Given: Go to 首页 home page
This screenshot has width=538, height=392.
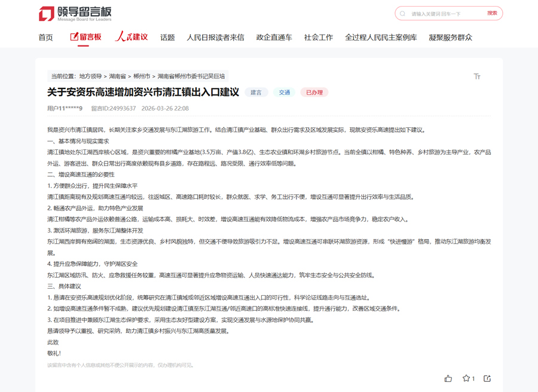Looking at the screenshot, I should (45, 38).
